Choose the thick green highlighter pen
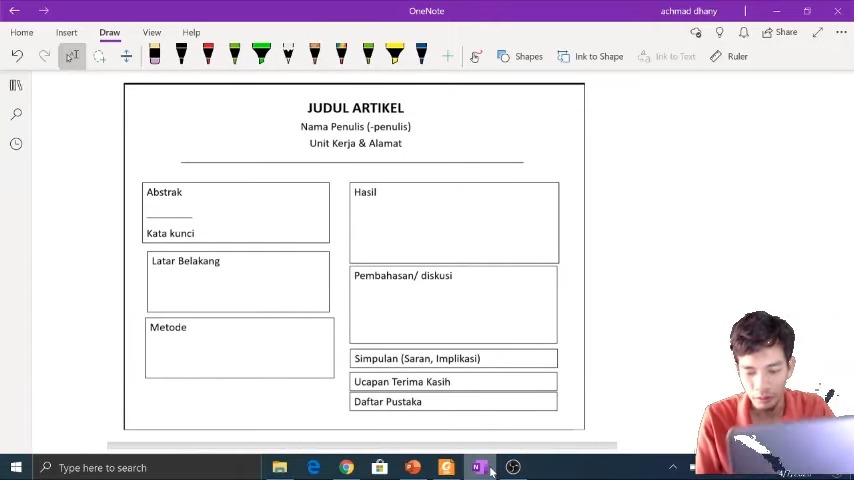The image size is (854, 480). point(261,54)
